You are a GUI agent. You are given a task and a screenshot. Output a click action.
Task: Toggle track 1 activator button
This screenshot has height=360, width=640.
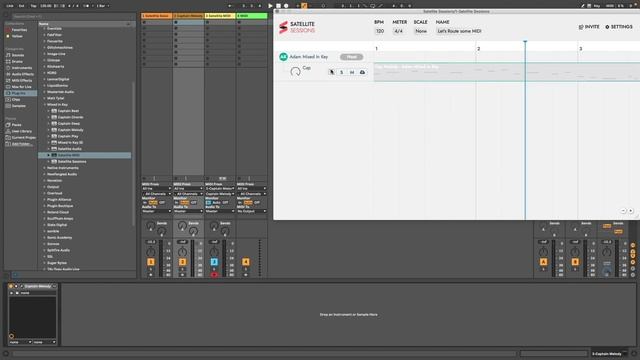pos(151,262)
